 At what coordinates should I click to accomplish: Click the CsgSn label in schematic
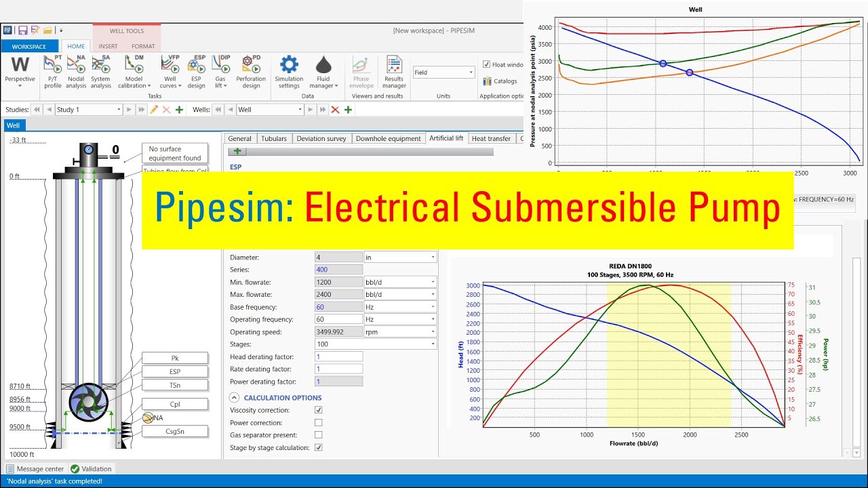[x=175, y=431]
